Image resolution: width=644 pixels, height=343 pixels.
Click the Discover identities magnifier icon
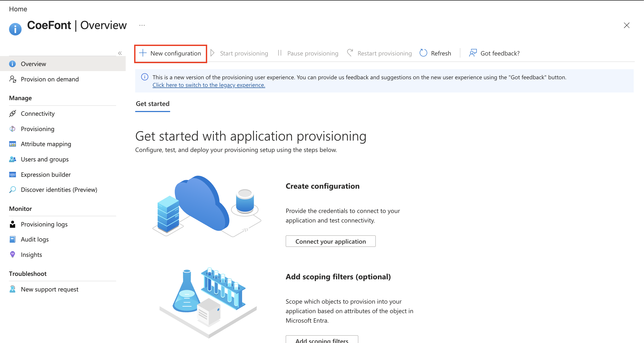[12, 190]
